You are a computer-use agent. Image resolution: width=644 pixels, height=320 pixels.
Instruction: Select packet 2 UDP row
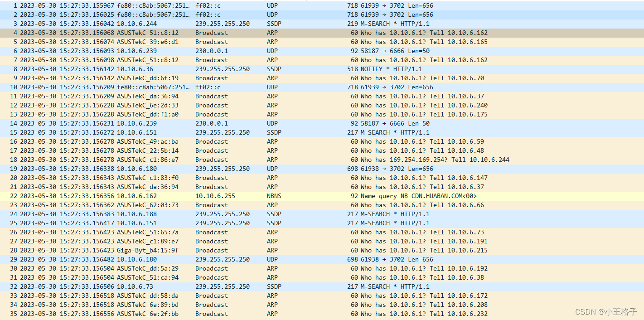click(x=322, y=15)
